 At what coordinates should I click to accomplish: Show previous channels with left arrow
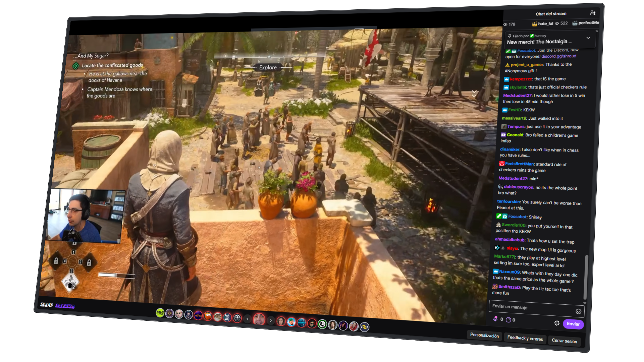pos(247,319)
